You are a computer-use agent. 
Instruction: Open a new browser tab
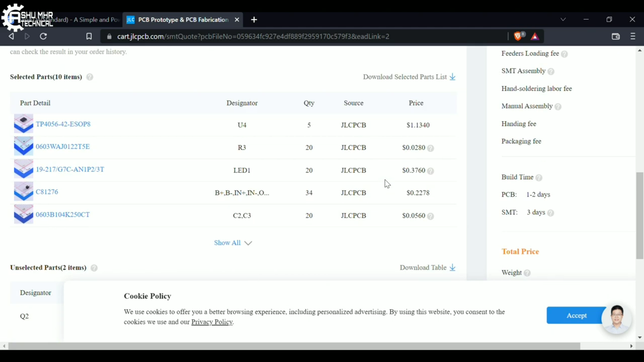click(x=254, y=20)
